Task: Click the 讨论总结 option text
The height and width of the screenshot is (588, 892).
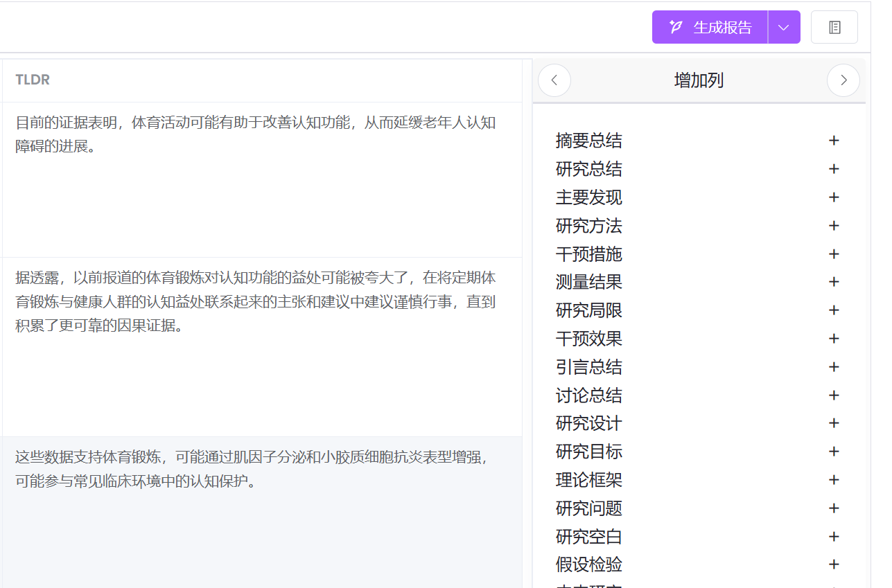Action: 589,395
